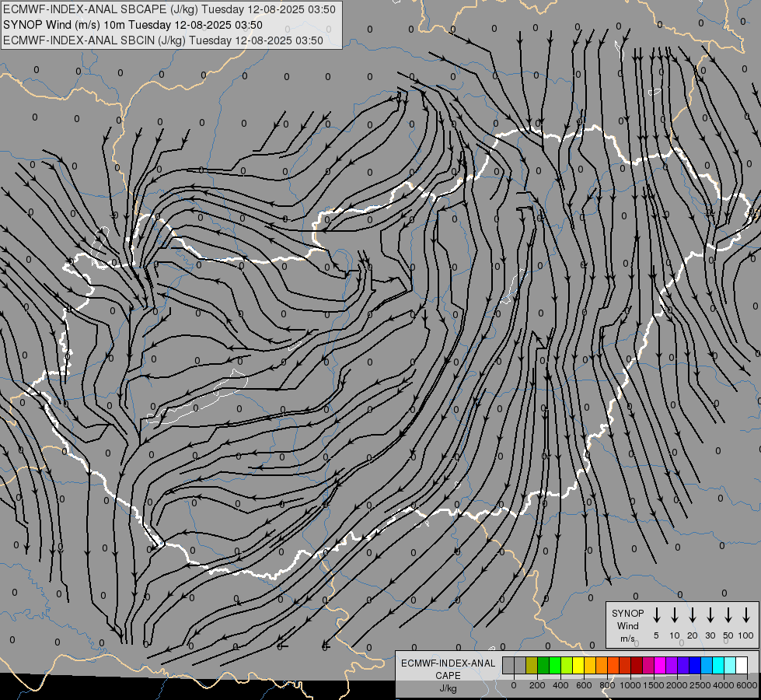Click the 200 tick value on CAPE scale
The width and height of the screenshot is (761, 700).
(x=537, y=685)
